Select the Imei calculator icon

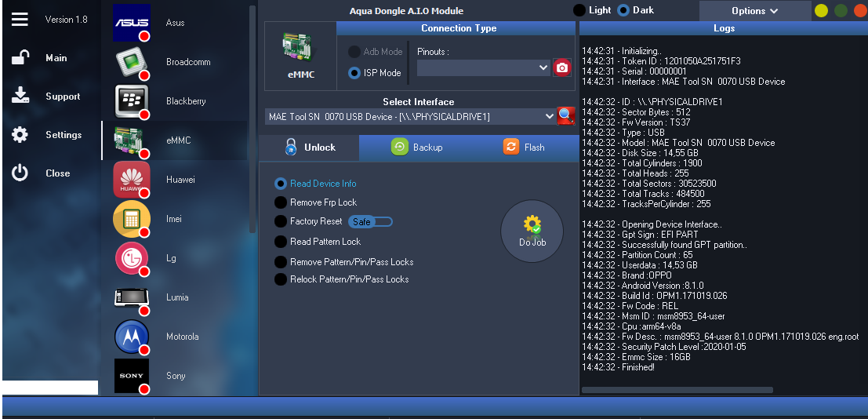[132, 219]
